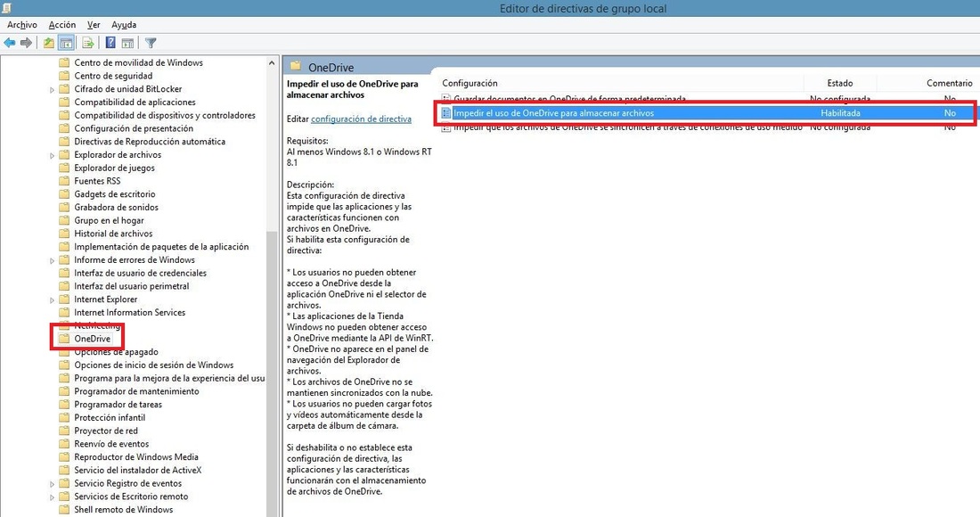The height and width of the screenshot is (517, 980).
Task: Select Programador de mantenimiento in the tree
Action: pos(136,390)
